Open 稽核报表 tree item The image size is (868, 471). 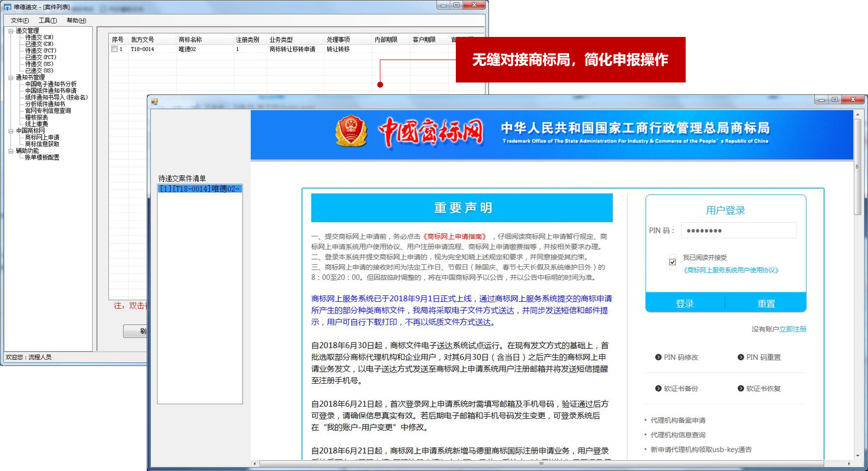click(36, 118)
